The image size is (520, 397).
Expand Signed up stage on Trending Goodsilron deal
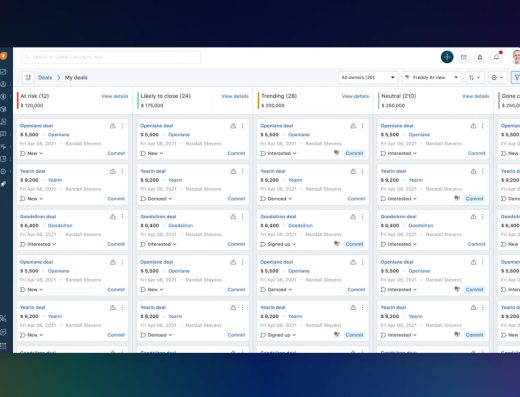pos(278,244)
